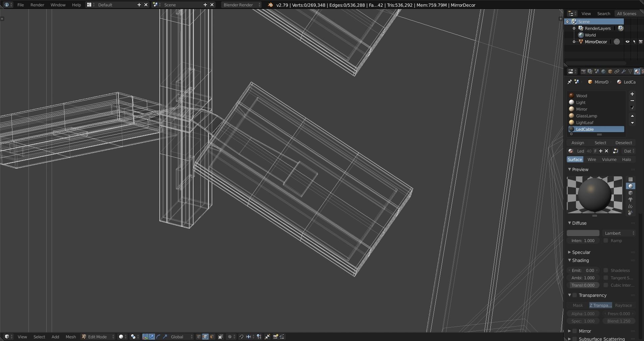Select hair strands preview type

coord(631,206)
